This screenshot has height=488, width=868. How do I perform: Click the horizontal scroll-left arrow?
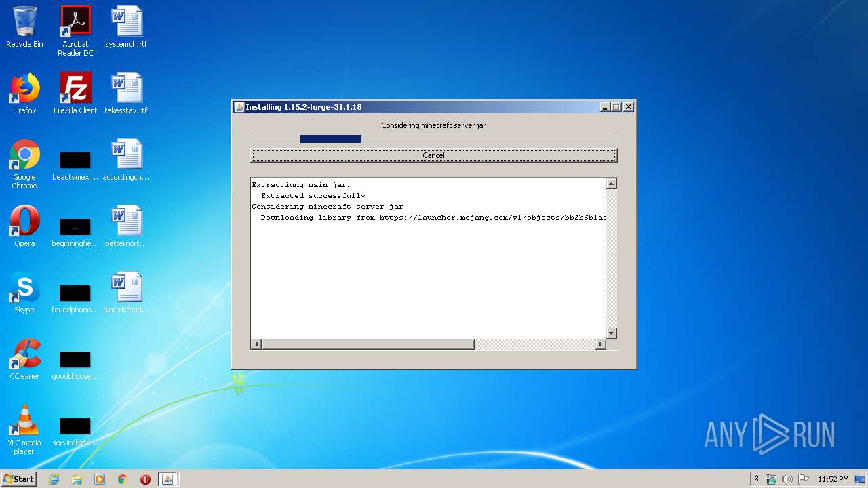pos(256,344)
